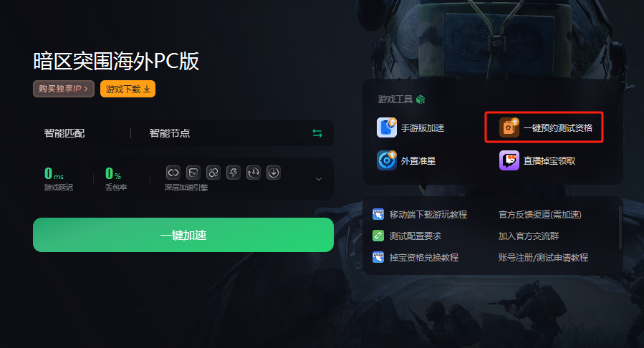This screenshot has height=348, width=644.
Task: Open the 直播掉宝领取 drops tool
Action: coord(537,160)
